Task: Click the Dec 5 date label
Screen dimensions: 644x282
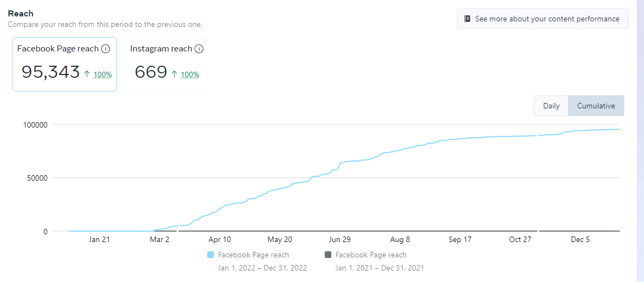Action: pos(580,239)
